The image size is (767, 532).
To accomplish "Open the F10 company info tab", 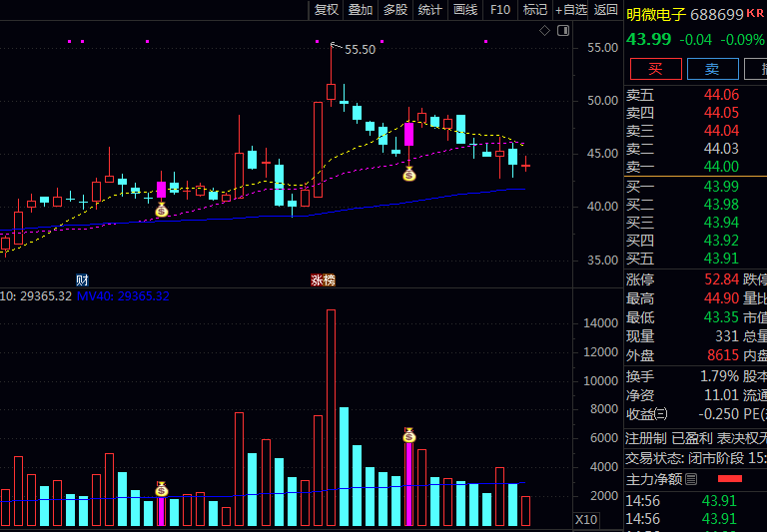I will (x=500, y=10).
